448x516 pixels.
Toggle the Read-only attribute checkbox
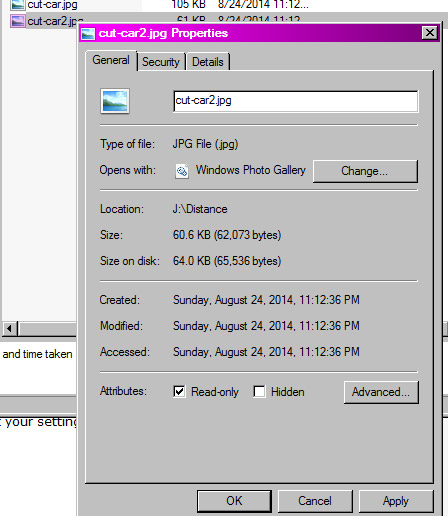click(x=179, y=391)
